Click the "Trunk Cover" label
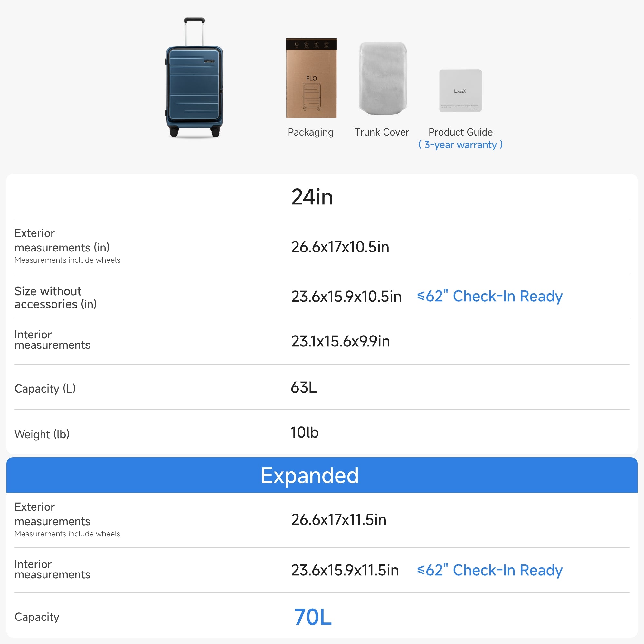 [x=382, y=132]
